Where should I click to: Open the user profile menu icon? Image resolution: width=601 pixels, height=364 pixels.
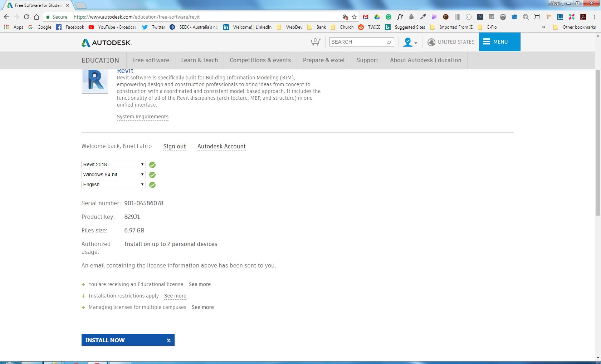coord(410,42)
